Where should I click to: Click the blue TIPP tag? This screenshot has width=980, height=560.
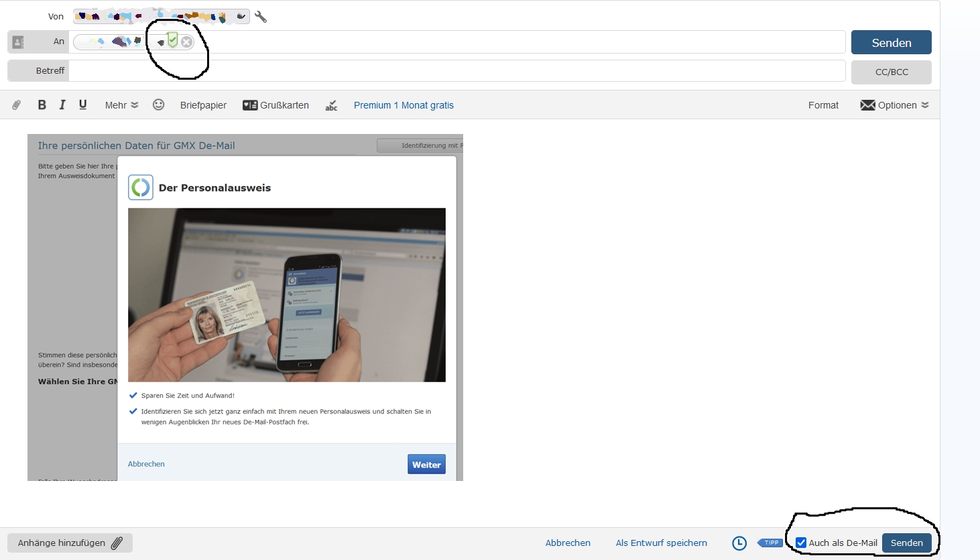click(x=770, y=543)
